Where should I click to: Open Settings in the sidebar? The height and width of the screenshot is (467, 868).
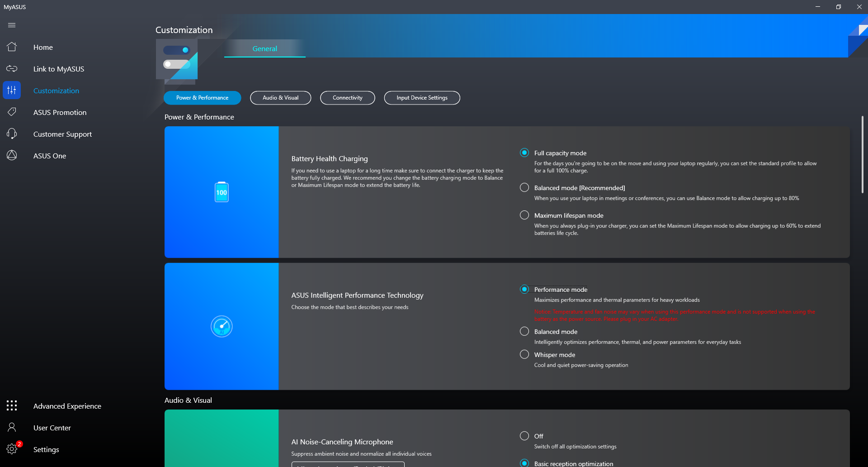(46, 449)
